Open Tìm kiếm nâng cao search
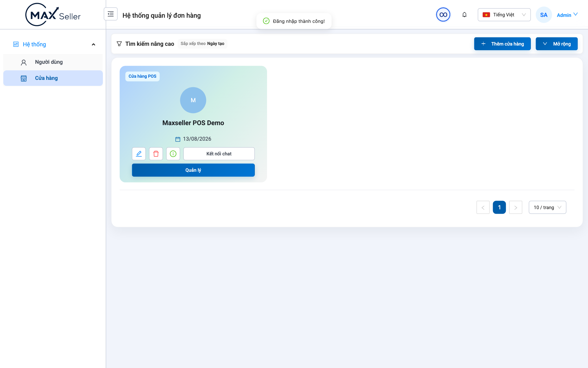588x368 pixels. tap(150, 44)
